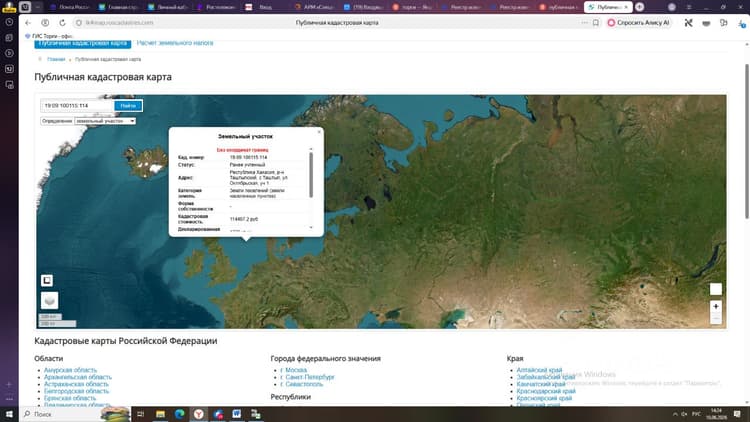Open Microsoft Word from the taskbar
750x422 pixels.
237,414
